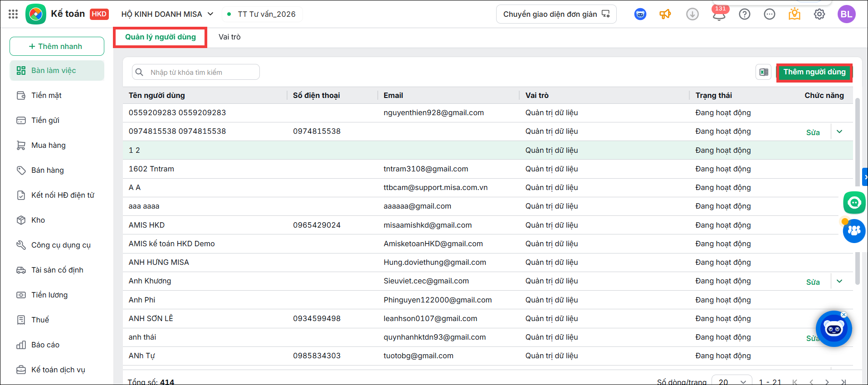Image resolution: width=868 pixels, height=385 pixels.
Task: Open TT Tư vấn_2026 database selector
Action: coord(262,14)
